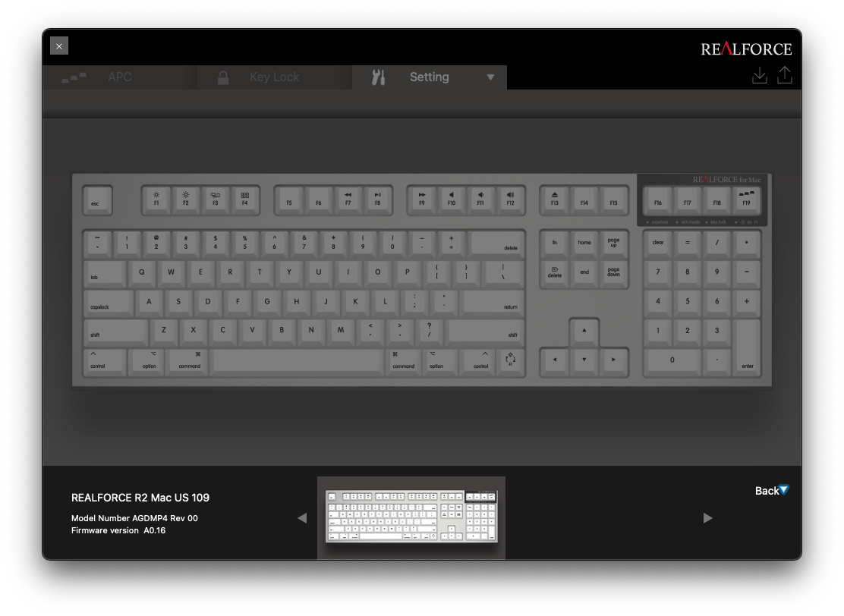Click the return key
The image size is (844, 616).
tap(493, 302)
